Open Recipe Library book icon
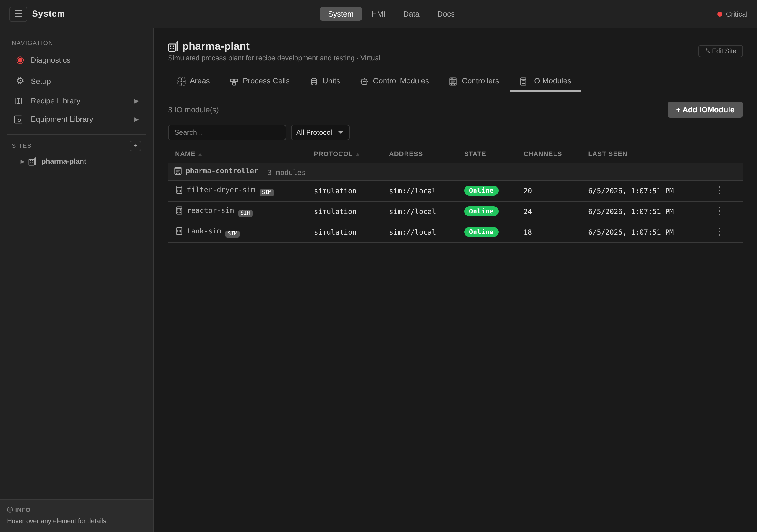This screenshot has width=757, height=532. click(18, 101)
